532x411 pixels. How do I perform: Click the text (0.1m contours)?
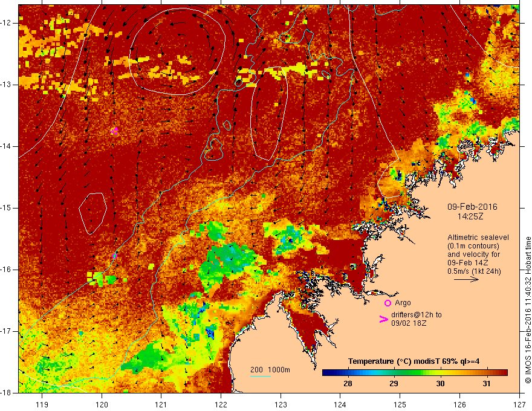(x=473, y=246)
